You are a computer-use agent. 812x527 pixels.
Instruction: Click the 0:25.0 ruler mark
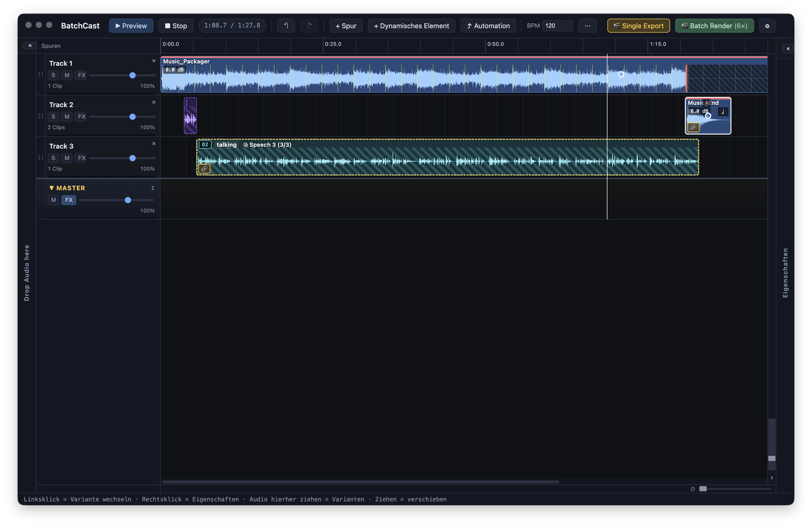click(333, 44)
